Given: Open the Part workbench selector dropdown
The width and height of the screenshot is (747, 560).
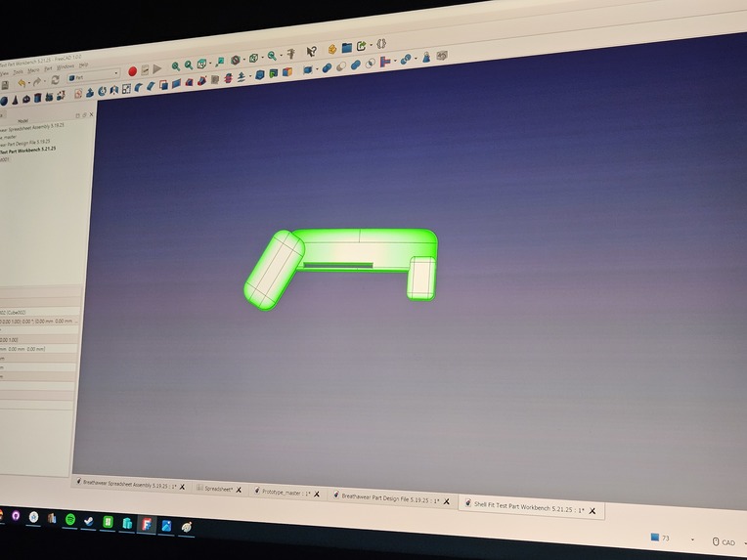Looking at the screenshot, I should click(94, 76).
